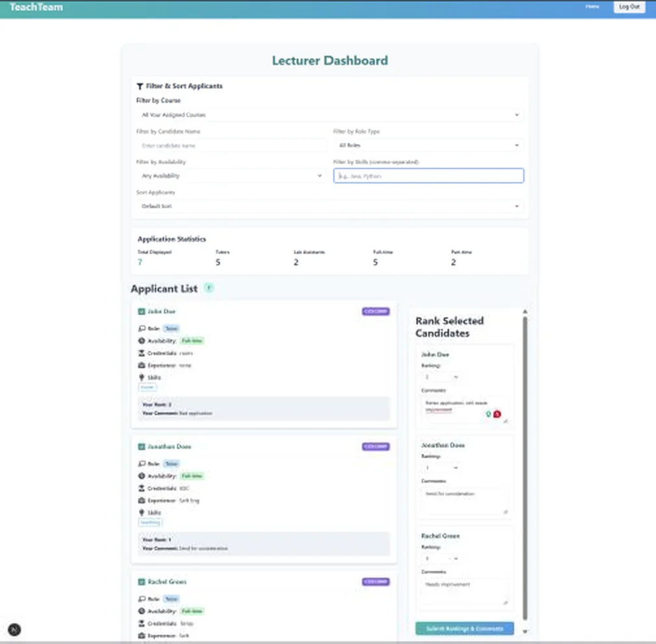Click the TeachTeam logo in header
This screenshot has height=644, width=656.
[36, 7]
